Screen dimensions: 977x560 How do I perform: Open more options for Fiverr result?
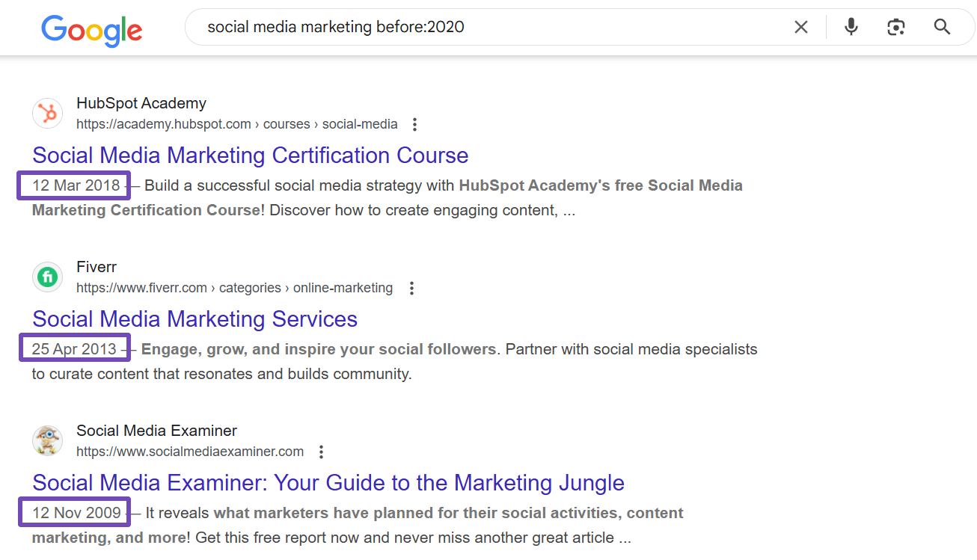[411, 288]
